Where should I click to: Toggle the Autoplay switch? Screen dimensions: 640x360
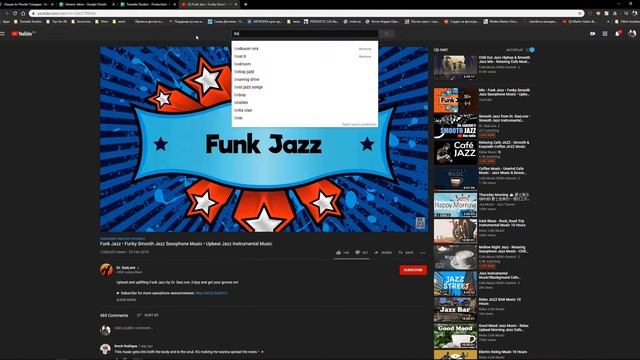(531, 50)
